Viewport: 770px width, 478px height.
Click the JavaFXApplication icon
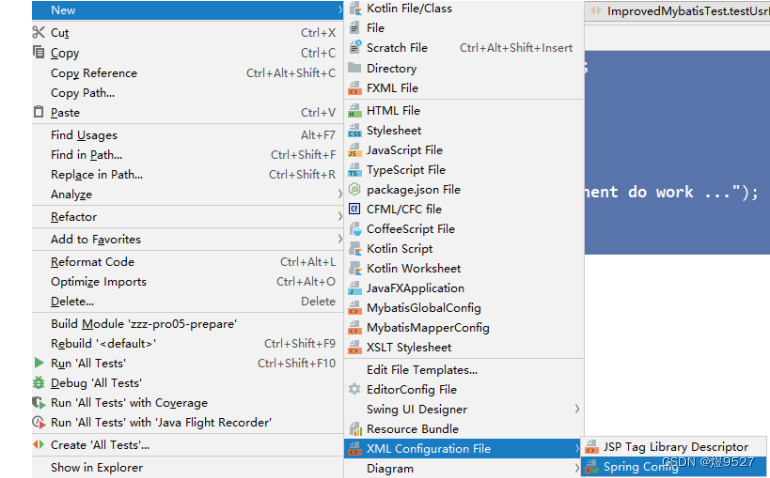355,288
